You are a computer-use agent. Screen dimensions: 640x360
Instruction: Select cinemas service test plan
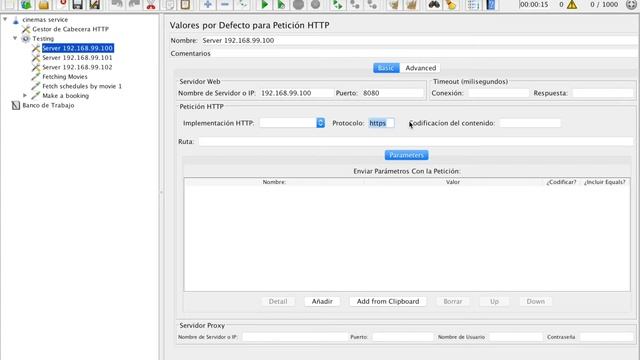pyautogui.click(x=45, y=19)
